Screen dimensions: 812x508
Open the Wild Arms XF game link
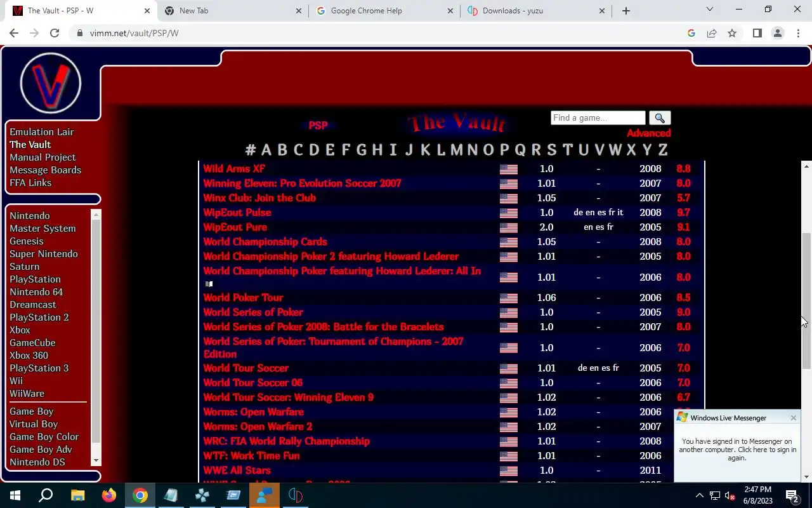[234, 169]
